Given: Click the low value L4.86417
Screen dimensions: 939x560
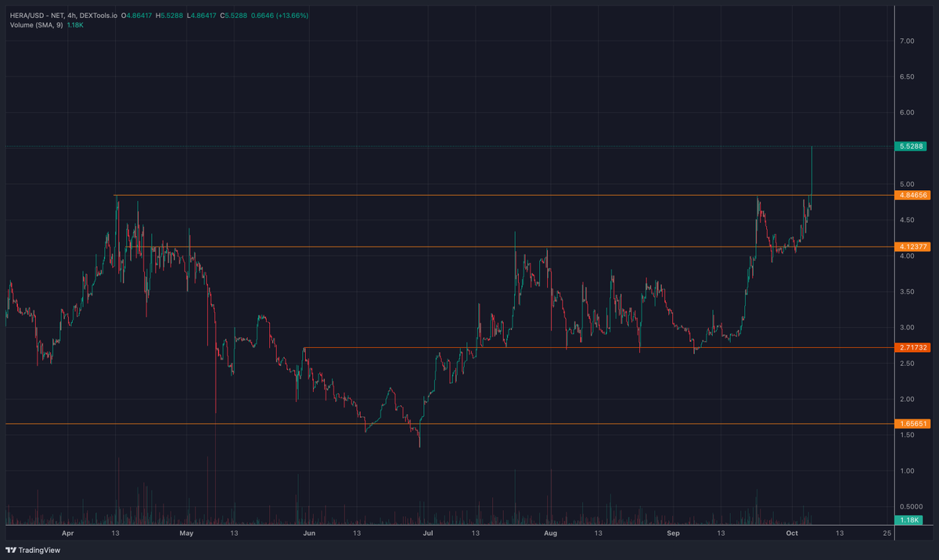Looking at the screenshot, I should pos(202,15).
